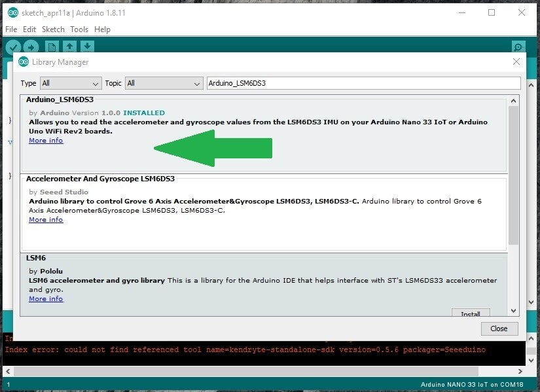Open the Tools menu
The height and width of the screenshot is (392, 540).
coord(79,29)
